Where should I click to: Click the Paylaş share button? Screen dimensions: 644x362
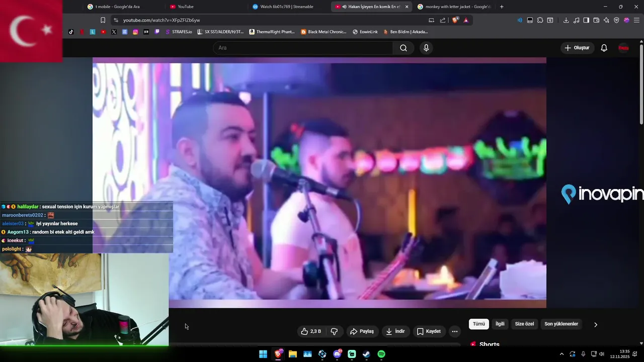point(362,331)
